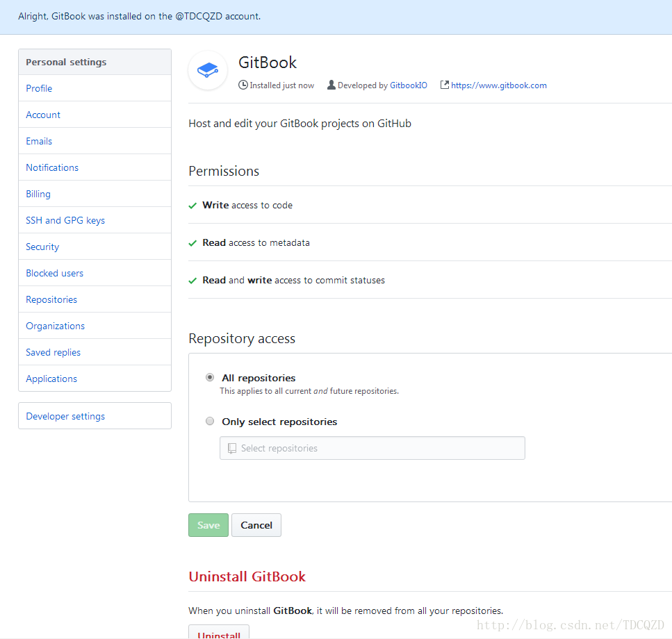
Task: Click the GitBook installed notification banner text
Action: point(139,16)
